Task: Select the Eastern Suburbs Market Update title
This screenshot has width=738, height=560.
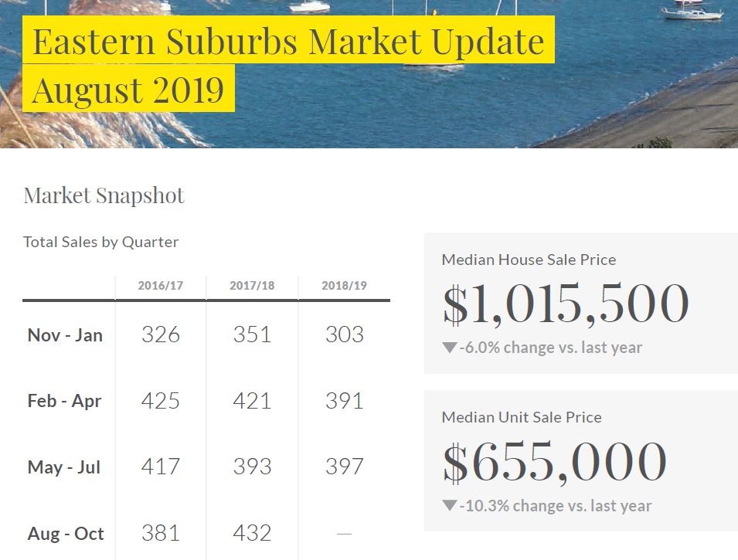Action: 288,41
